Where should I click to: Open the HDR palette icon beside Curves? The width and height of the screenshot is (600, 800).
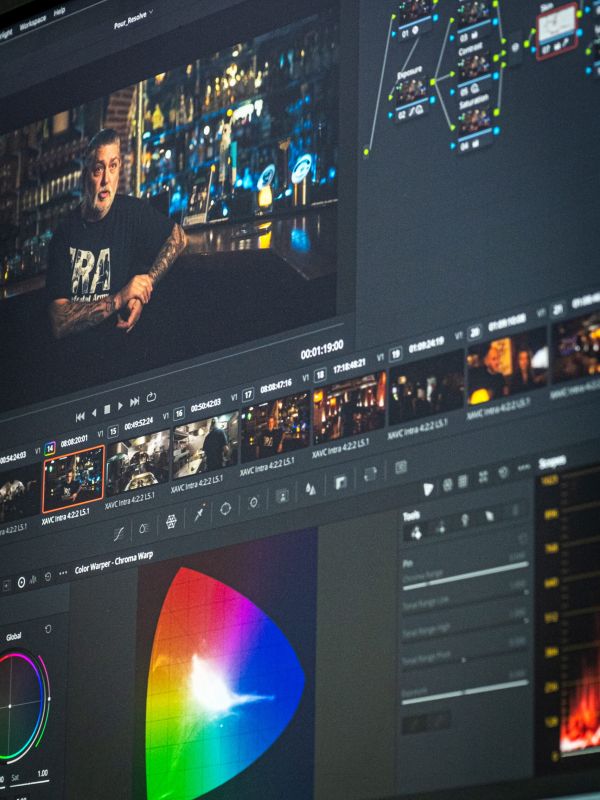144,528
